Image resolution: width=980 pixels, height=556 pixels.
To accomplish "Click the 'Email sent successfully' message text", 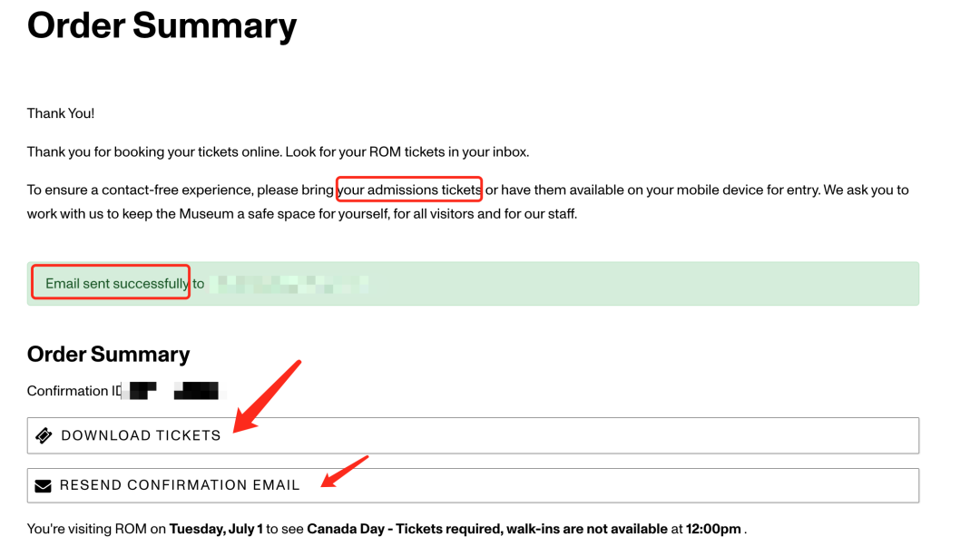I will click(x=117, y=284).
